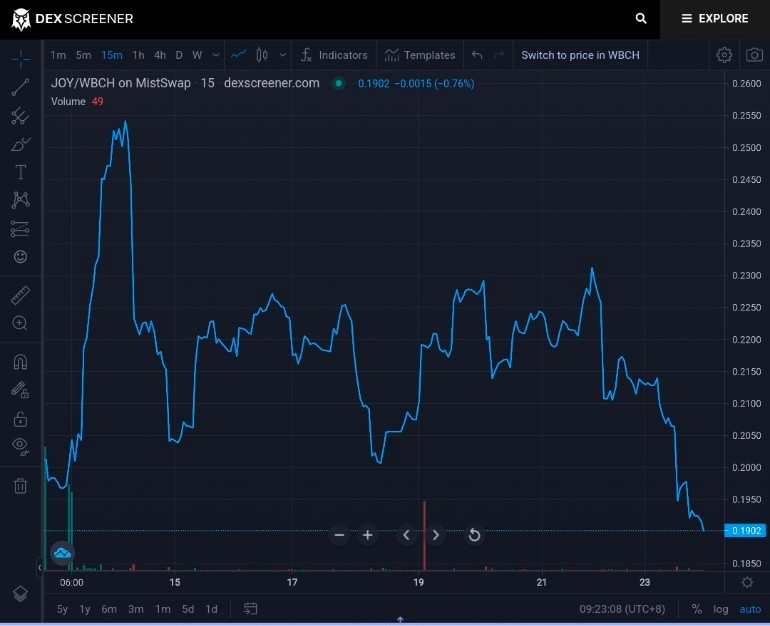
Task: Click Switch to price in WBCH
Action: (x=580, y=55)
